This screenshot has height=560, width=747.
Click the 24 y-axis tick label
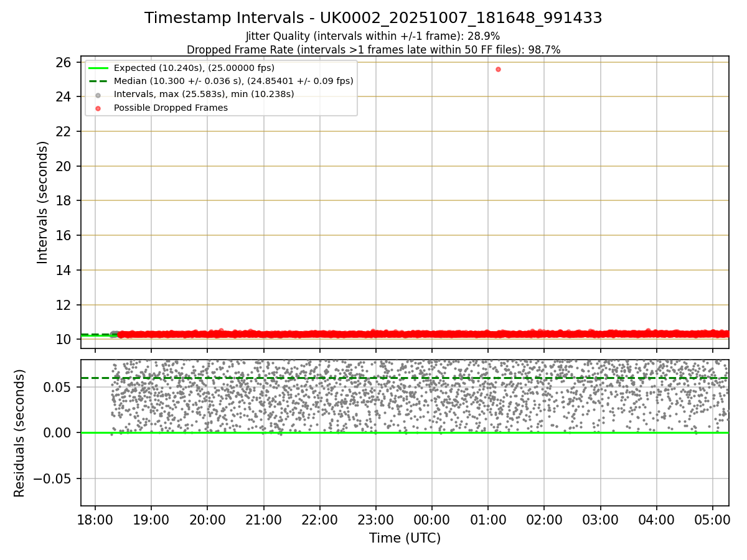click(x=63, y=96)
